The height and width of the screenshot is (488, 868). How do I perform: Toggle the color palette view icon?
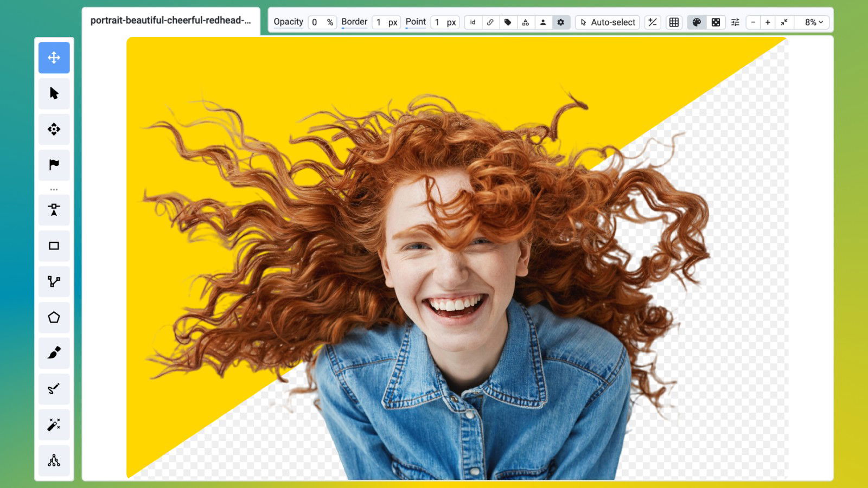pos(697,22)
